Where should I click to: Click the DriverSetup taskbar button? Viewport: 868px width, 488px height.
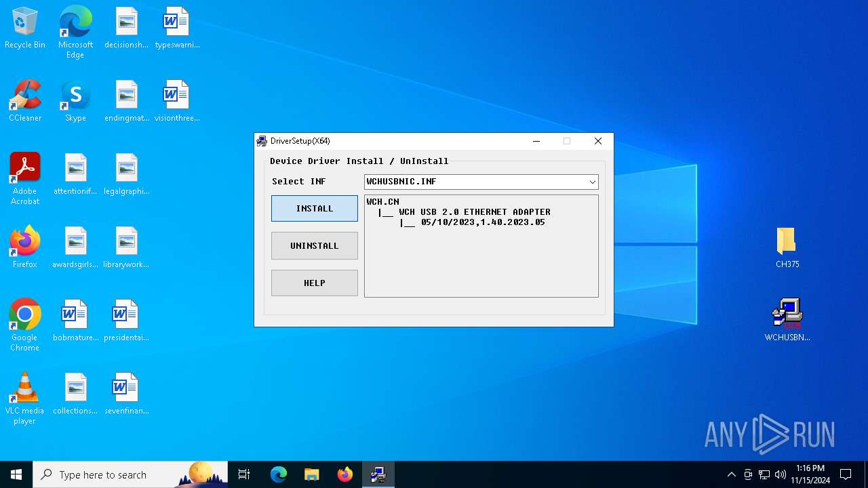378,474
